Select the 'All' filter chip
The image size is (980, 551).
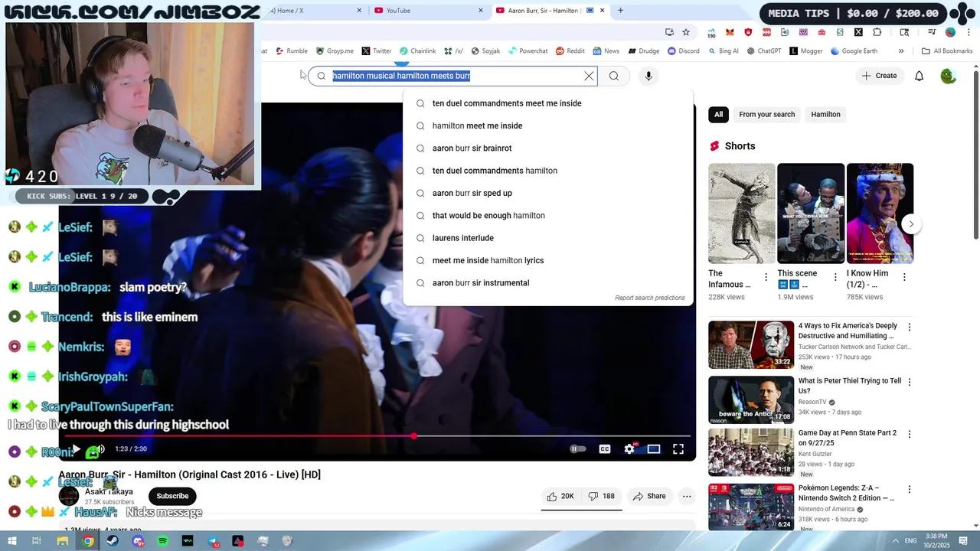[x=718, y=115]
